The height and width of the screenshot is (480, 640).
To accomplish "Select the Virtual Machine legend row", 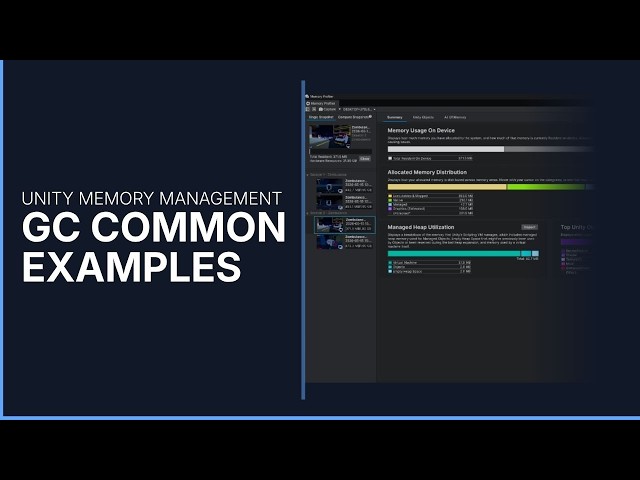I will pos(430,262).
